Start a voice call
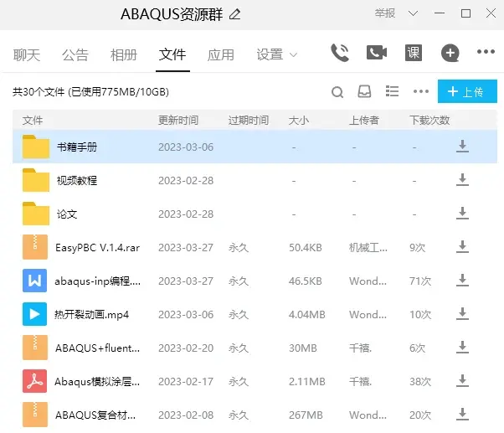This screenshot has width=504, height=433. tap(340, 53)
